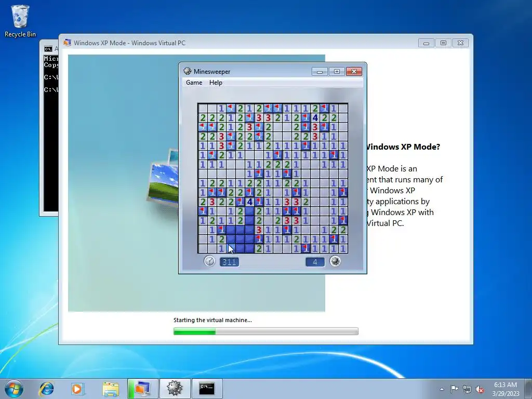This screenshot has width=532, height=399.
Task: Click the flag directly above the 4
Action: click(250, 193)
